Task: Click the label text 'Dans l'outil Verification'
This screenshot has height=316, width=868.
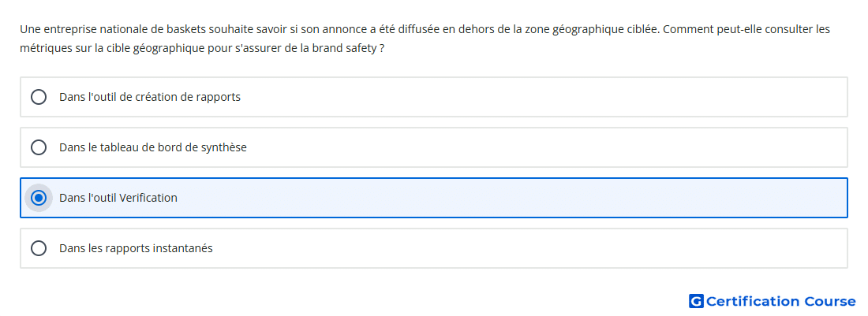Action: [x=118, y=198]
